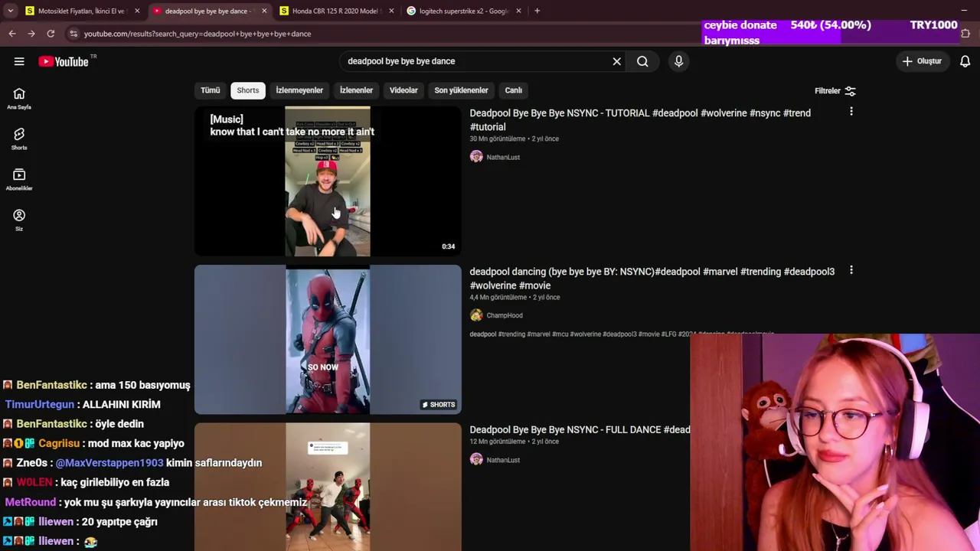Select the Tümü filter chip
The height and width of the screenshot is (551, 980).
tap(210, 90)
